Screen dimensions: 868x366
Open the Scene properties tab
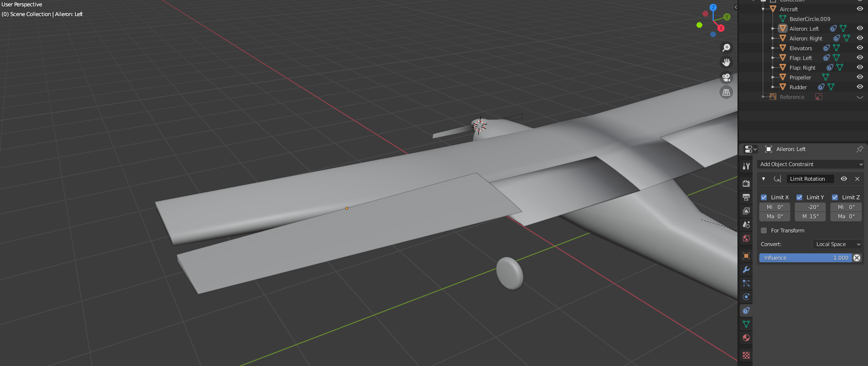click(746, 224)
